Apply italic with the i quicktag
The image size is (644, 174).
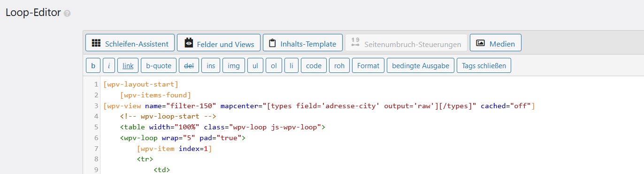pyautogui.click(x=108, y=65)
